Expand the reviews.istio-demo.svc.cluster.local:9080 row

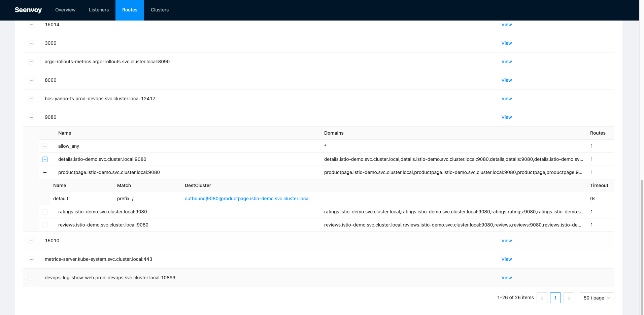[x=45, y=225]
